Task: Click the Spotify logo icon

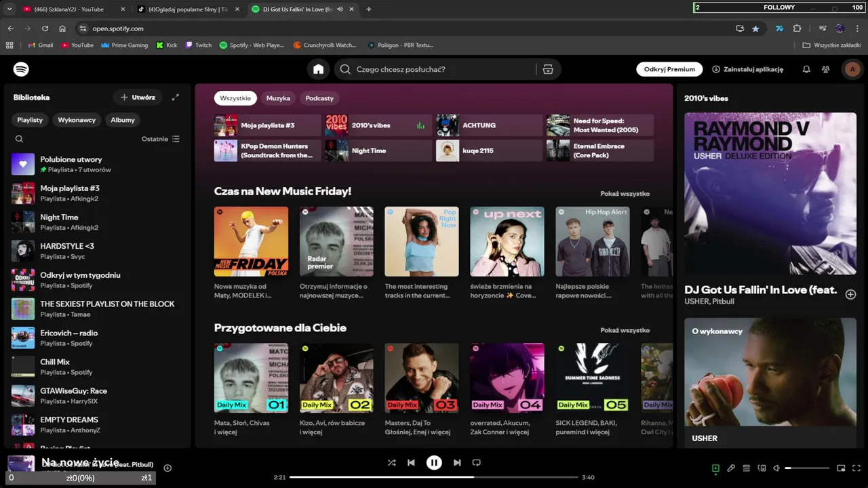Action: tap(21, 69)
